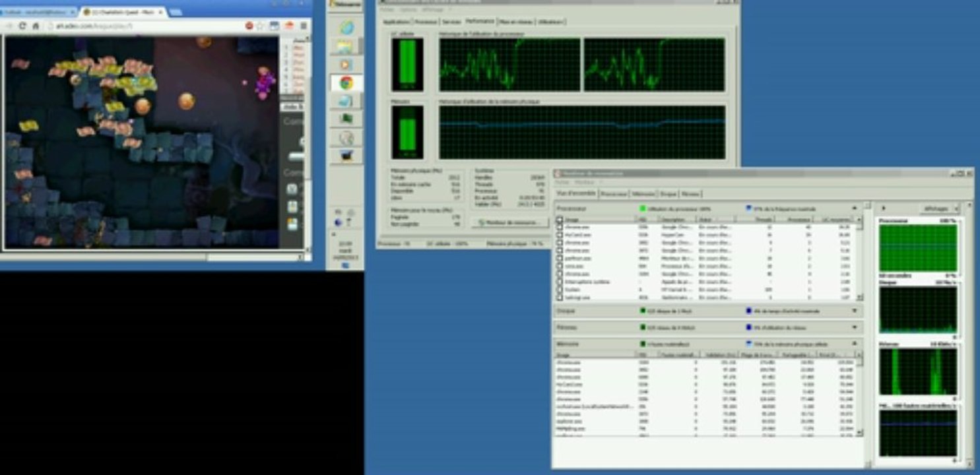Open the taskbar clock and date

[345, 251]
